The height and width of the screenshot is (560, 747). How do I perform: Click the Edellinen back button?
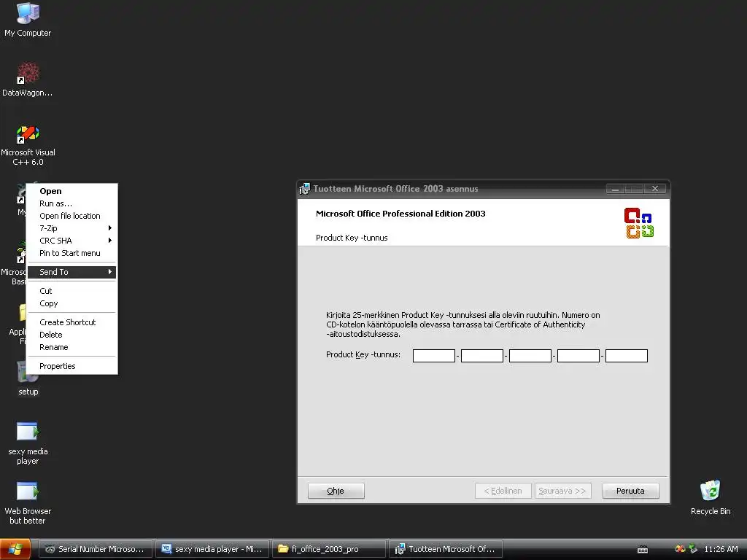[503, 491]
